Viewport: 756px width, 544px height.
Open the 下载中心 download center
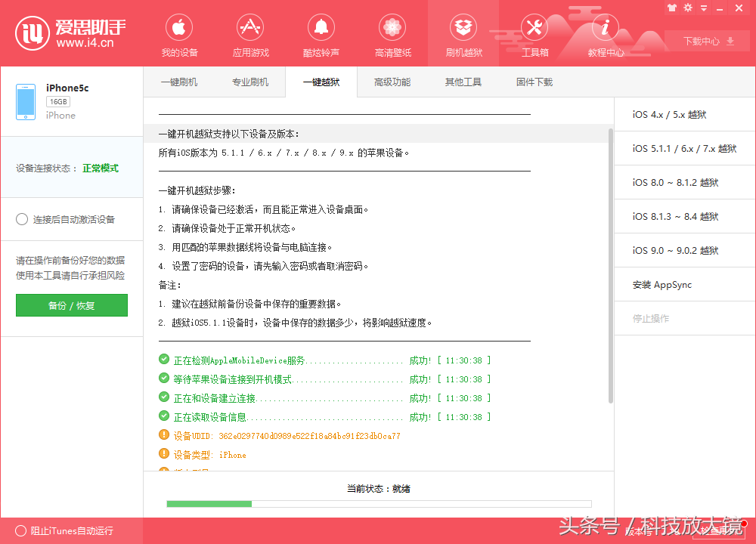702,42
